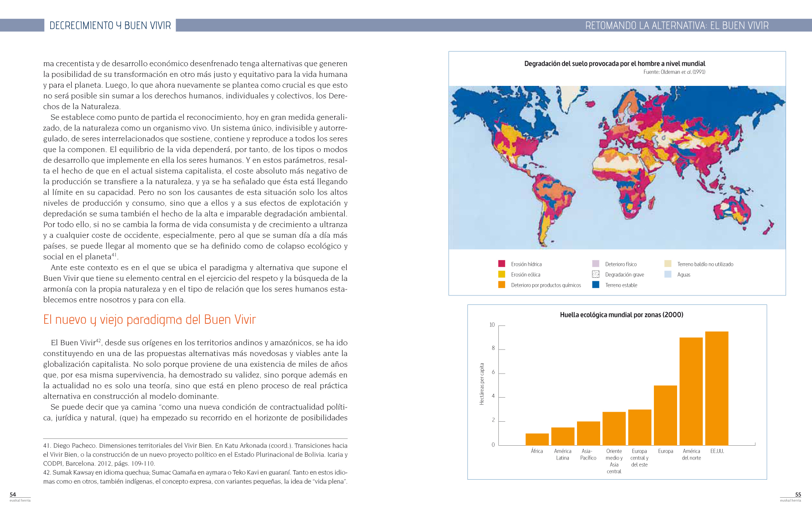This screenshot has width=812, height=520.
Task: Click page number 55 at bottom right
Action: tap(798, 494)
